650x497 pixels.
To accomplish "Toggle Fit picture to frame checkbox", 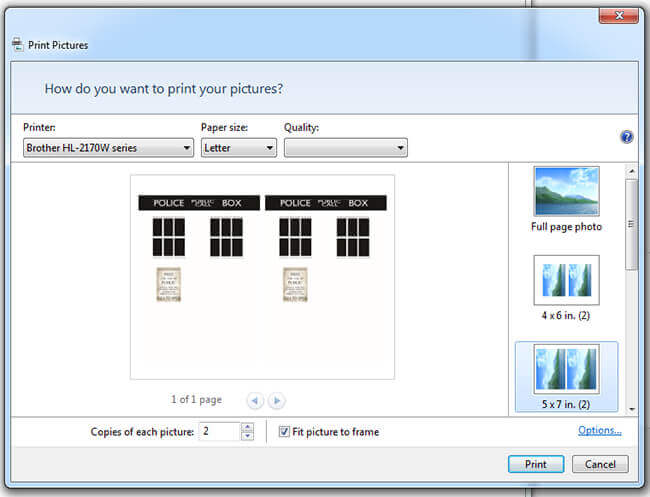I will click(284, 432).
